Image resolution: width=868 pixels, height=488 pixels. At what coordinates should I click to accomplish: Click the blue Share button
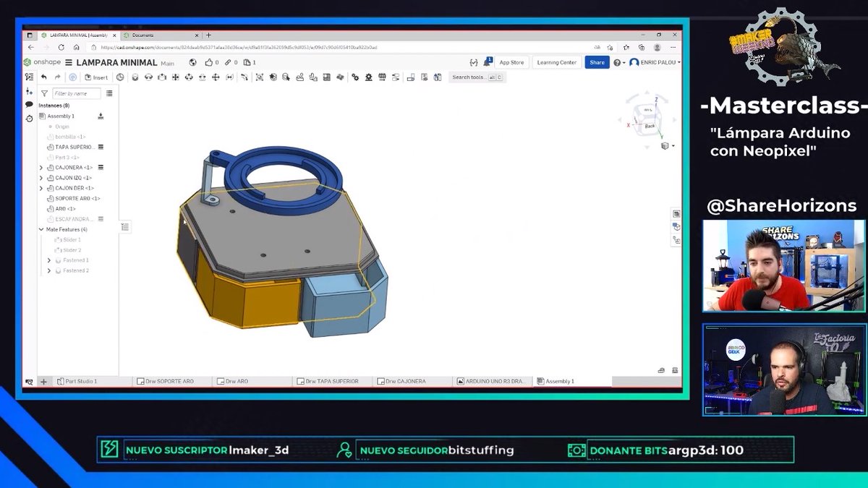coord(597,62)
